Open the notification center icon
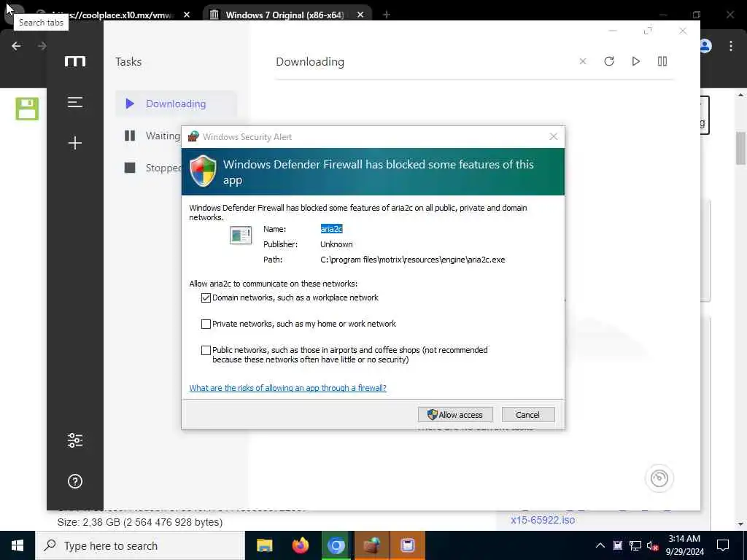This screenshot has height=560, width=747. (x=723, y=545)
